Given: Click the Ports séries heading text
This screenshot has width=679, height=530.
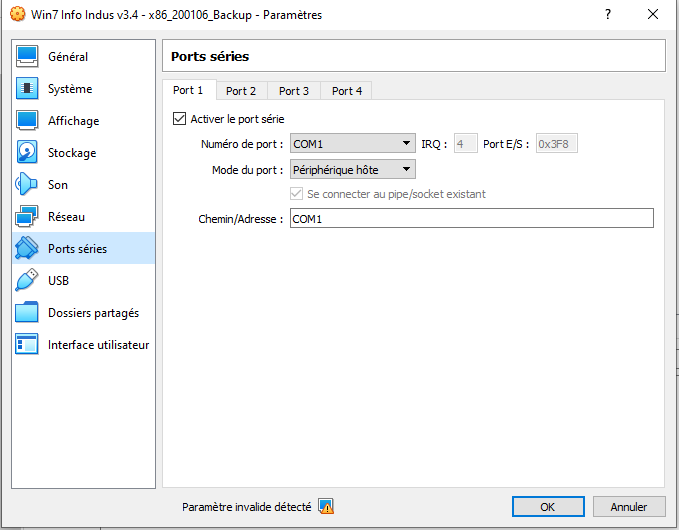Looking at the screenshot, I should coord(210,56).
